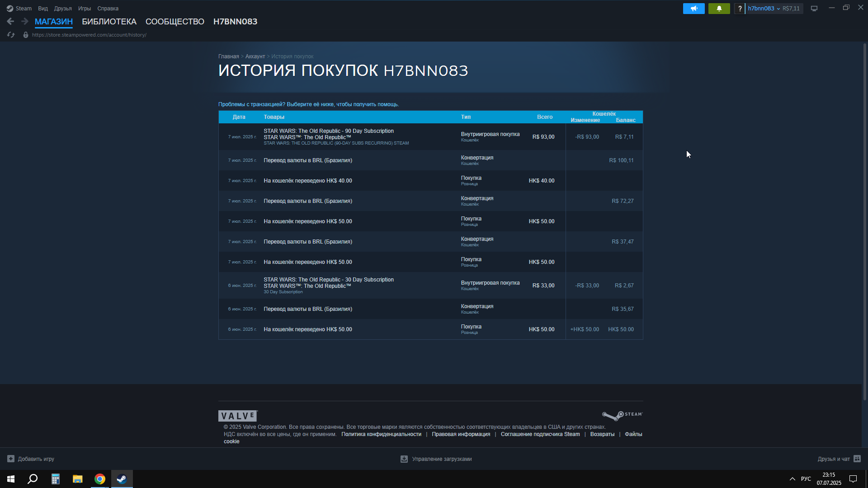The height and width of the screenshot is (488, 868).
Task: Select conversion row with balance R$ 100,11
Action: pyautogui.click(x=430, y=160)
